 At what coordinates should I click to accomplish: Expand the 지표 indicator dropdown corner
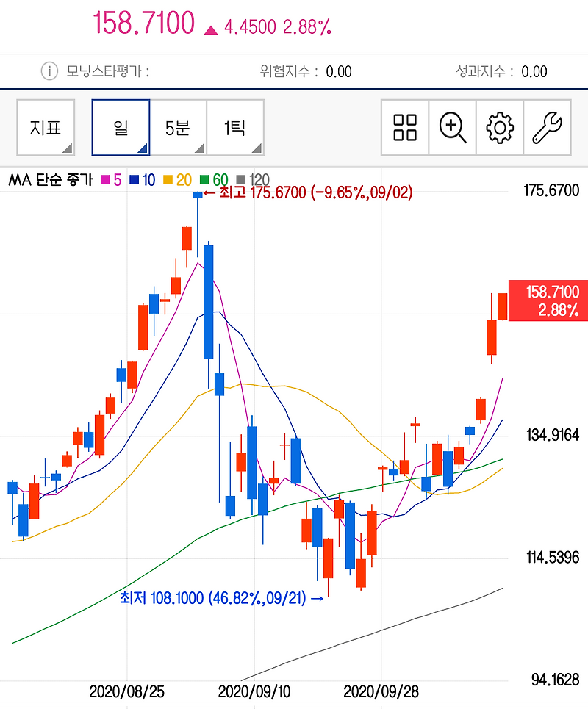pos(66,147)
